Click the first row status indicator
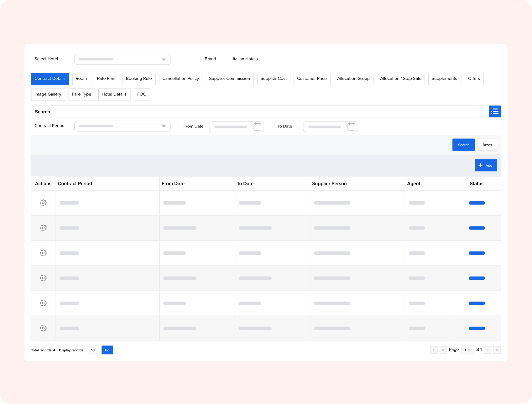The image size is (532, 404). tap(477, 203)
